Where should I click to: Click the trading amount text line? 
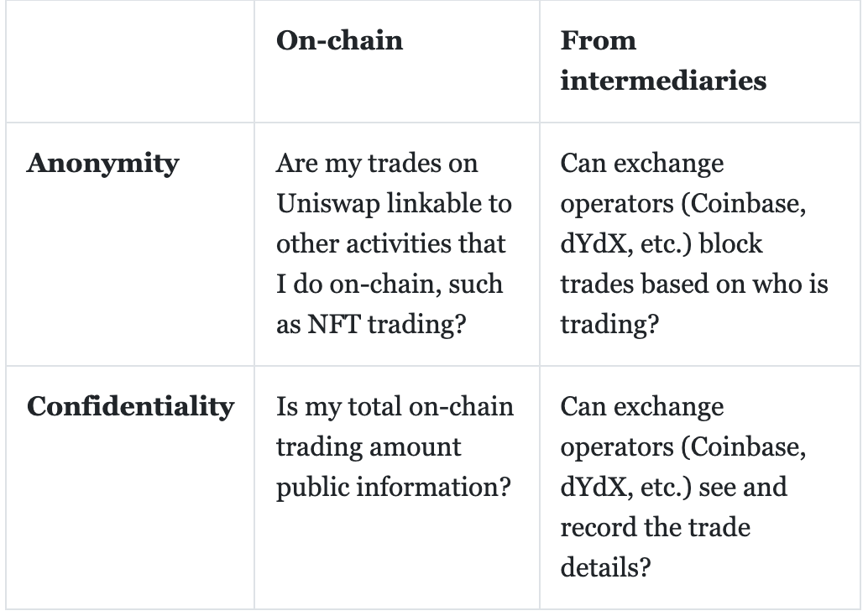click(369, 447)
